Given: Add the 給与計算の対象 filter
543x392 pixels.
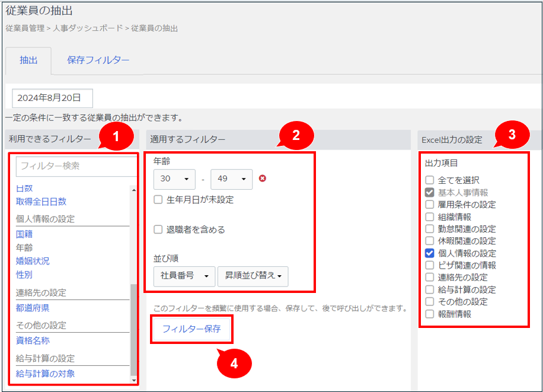Looking at the screenshot, I should [x=46, y=374].
